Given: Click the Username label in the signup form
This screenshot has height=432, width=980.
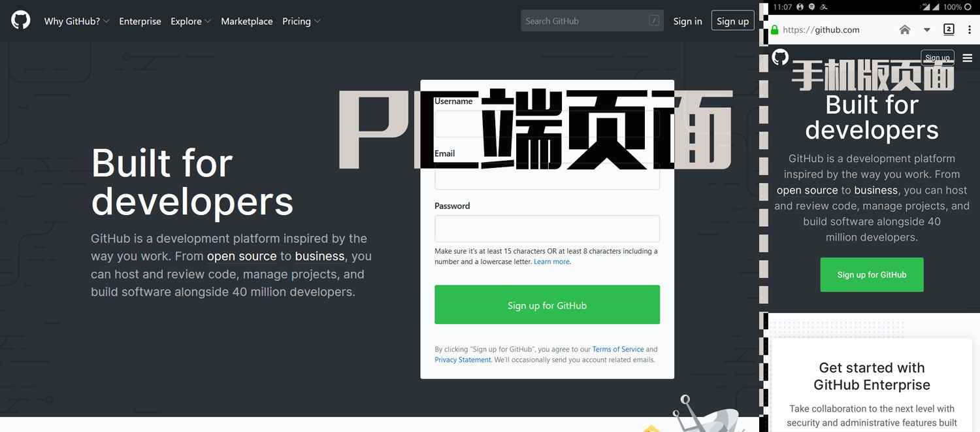Looking at the screenshot, I should [453, 101].
